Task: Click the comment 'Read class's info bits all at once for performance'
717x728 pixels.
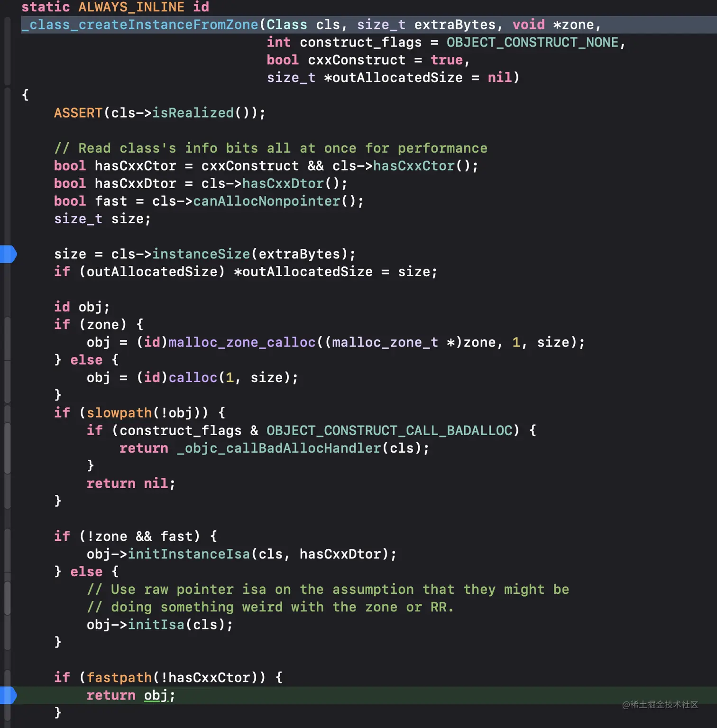Action: [x=271, y=148]
